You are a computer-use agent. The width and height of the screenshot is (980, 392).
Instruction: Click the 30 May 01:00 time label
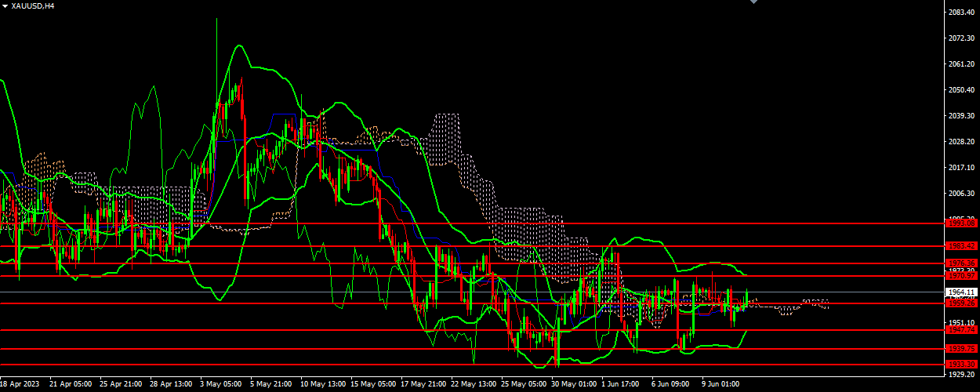[x=573, y=385]
